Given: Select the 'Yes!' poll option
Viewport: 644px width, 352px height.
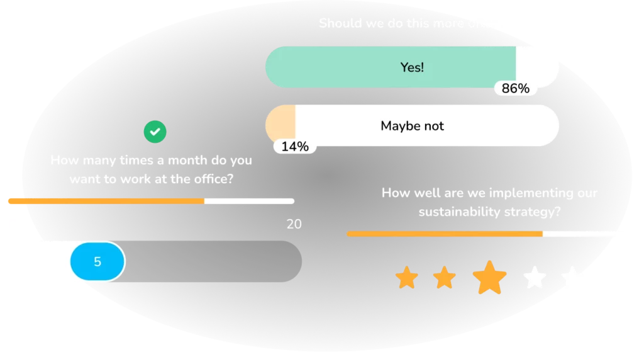Looking at the screenshot, I should 412,67.
